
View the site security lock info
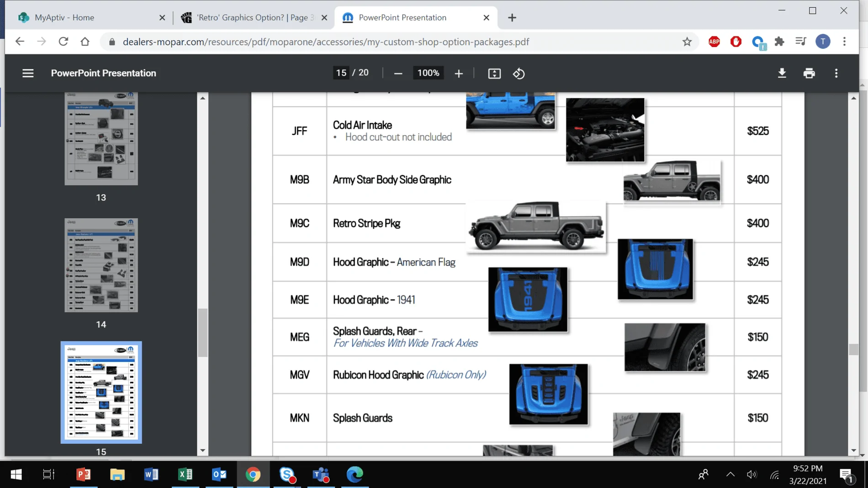point(112,42)
